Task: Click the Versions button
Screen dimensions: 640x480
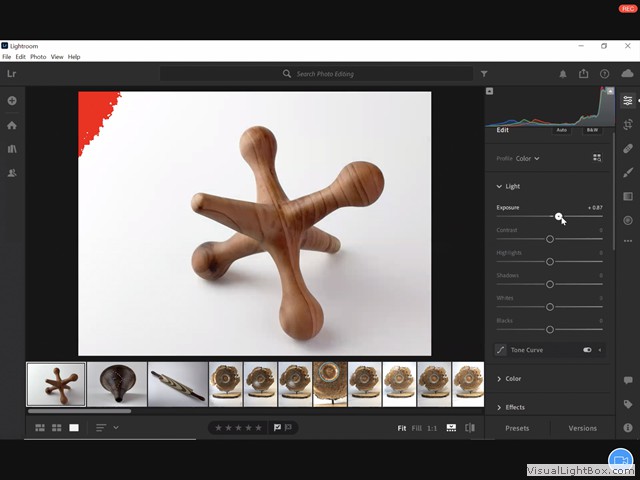Action: pos(582,428)
